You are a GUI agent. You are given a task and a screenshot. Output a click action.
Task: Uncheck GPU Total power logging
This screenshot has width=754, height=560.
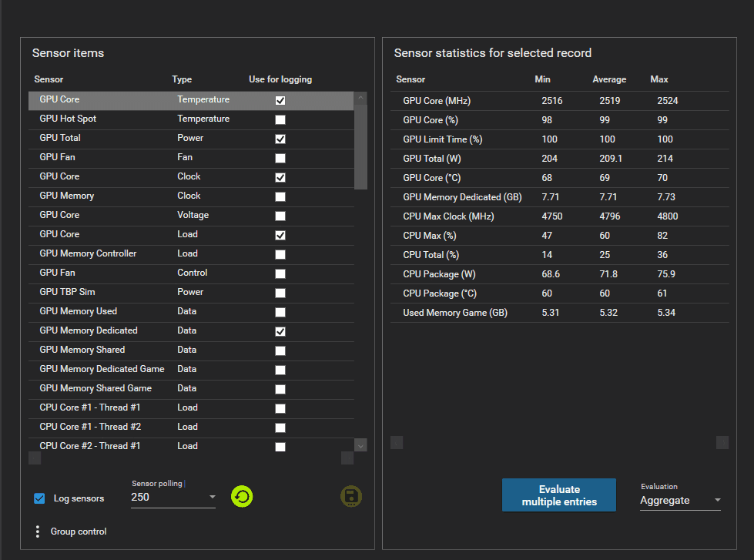(280, 138)
